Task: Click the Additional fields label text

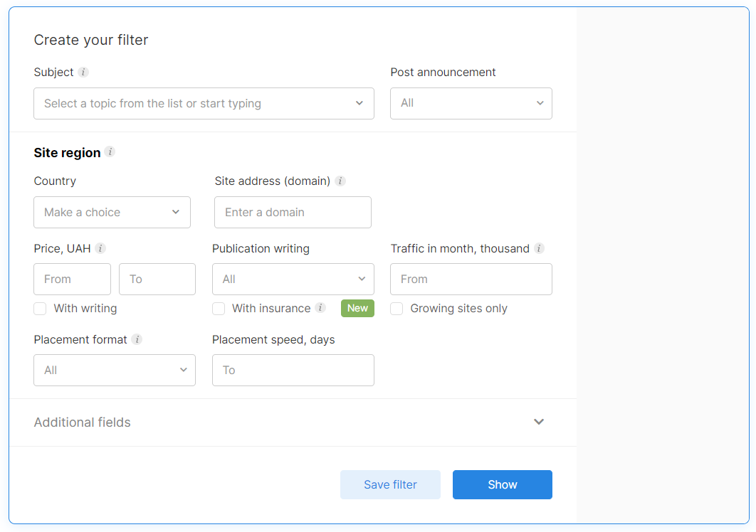Action: click(82, 422)
